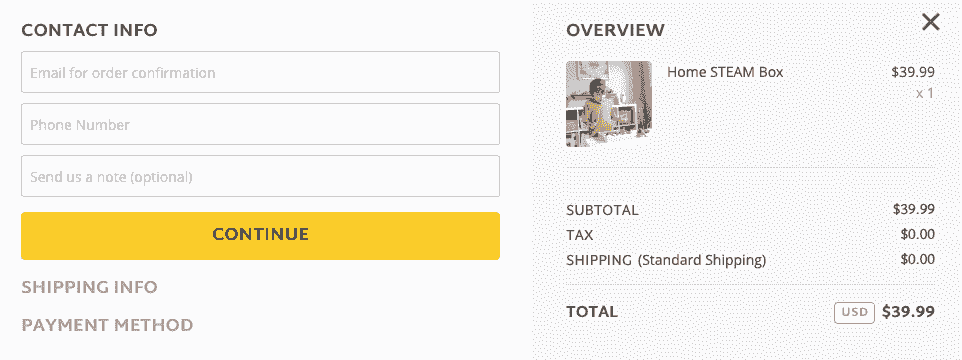Collapse the CONTACT INFO section heading
The image size is (962, 360).
90,30
